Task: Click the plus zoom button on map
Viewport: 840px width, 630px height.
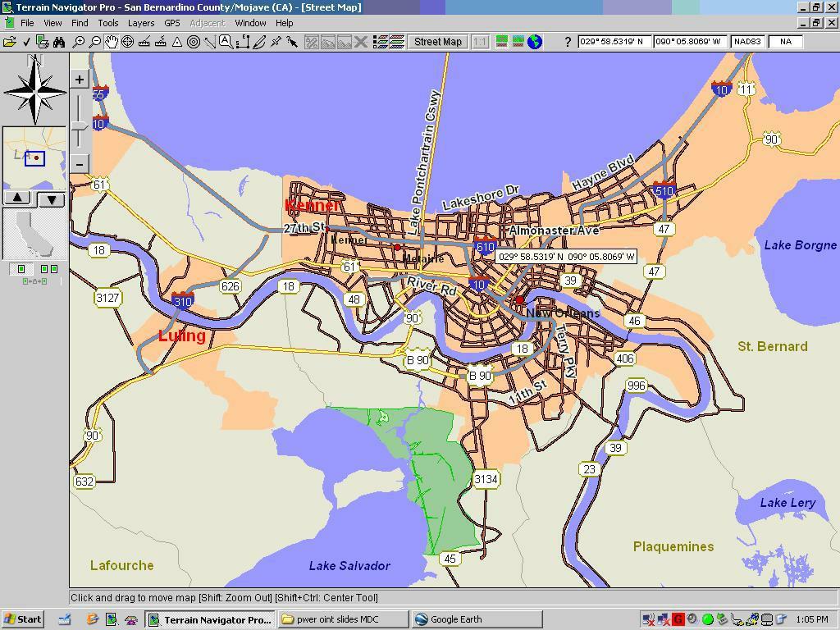Action: [80, 80]
